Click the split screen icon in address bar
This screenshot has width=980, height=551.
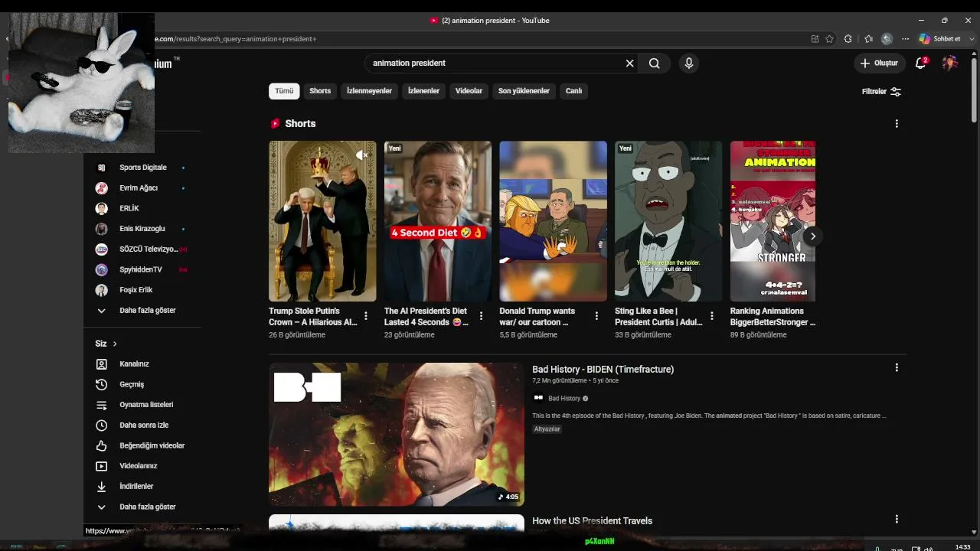click(x=815, y=39)
